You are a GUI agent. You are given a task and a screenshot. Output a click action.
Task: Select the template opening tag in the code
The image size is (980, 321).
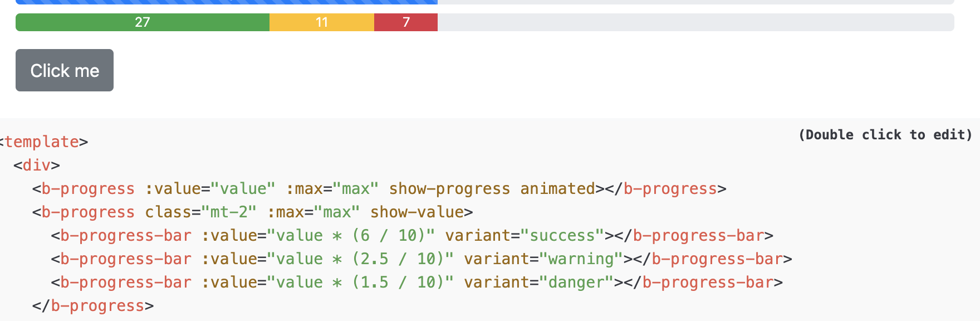43,142
